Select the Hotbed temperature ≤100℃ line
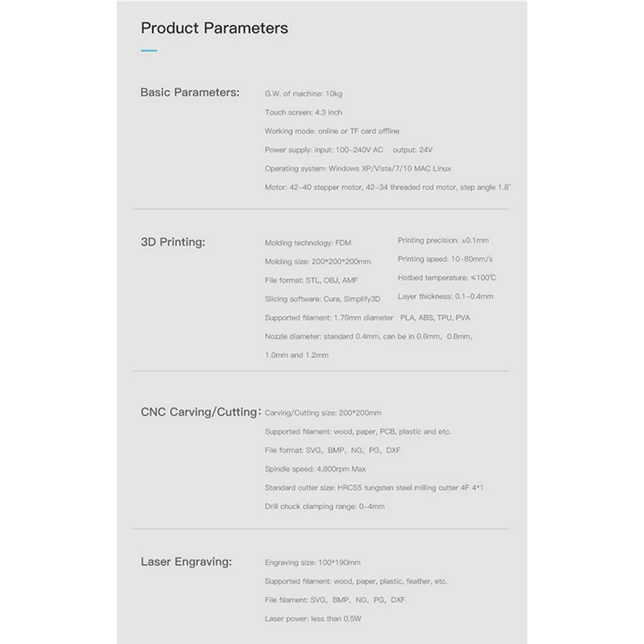 click(447, 278)
